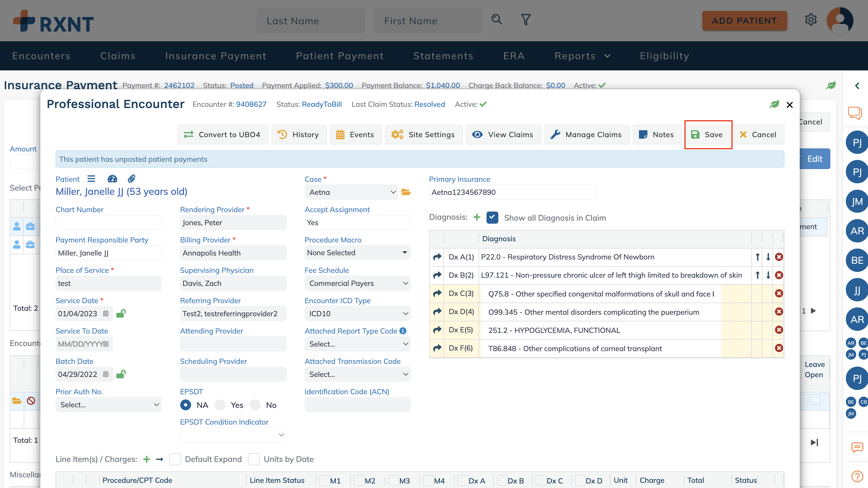Move Dx A(1) diagnosis up

click(757, 257)
